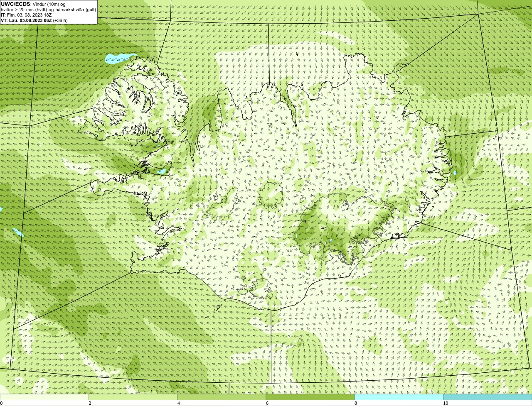Click the '8' scale label
The width and height of the screenshot is (532, 406).
pos(356,403)
